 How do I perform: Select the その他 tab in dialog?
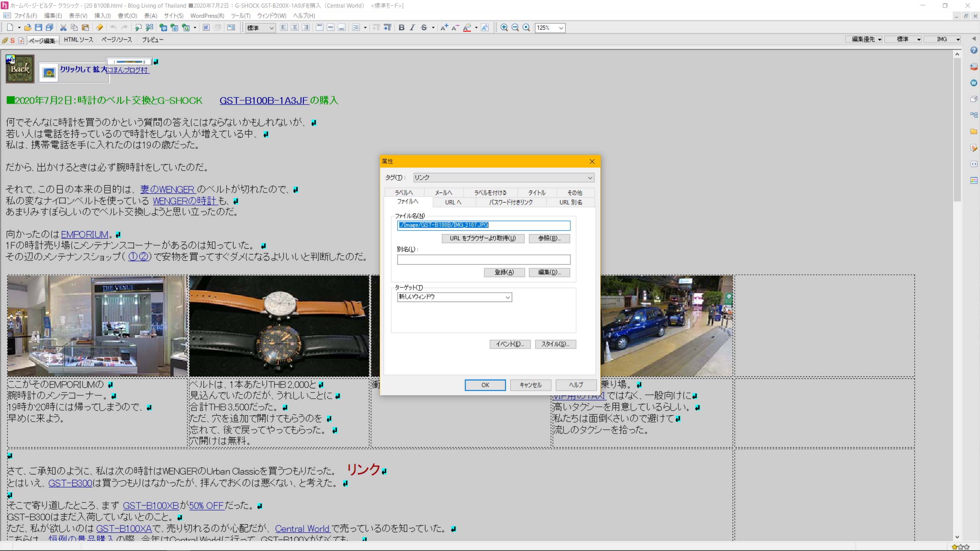coord(575,192)
